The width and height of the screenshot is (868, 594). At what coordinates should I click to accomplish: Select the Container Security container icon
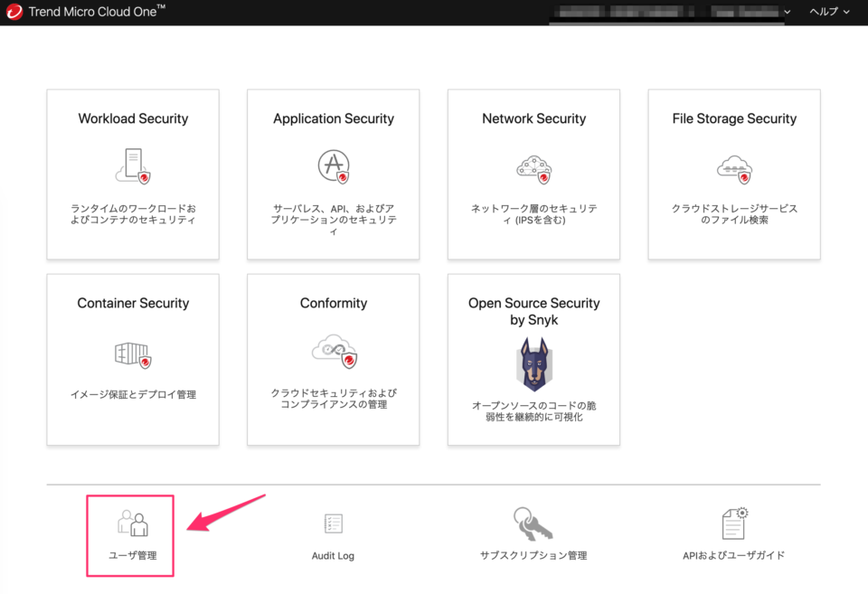coord(132,352)
